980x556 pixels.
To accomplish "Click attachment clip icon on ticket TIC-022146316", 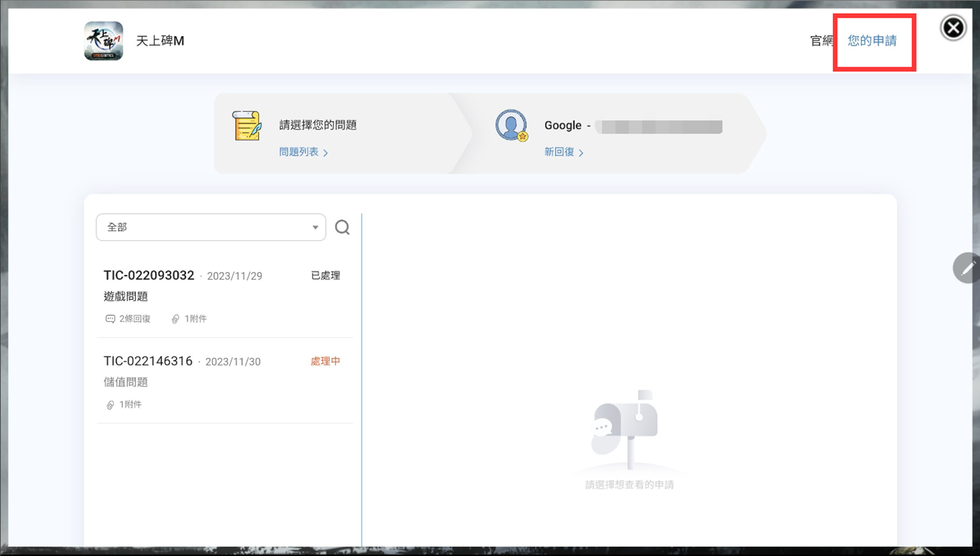I will pos(110,405).
